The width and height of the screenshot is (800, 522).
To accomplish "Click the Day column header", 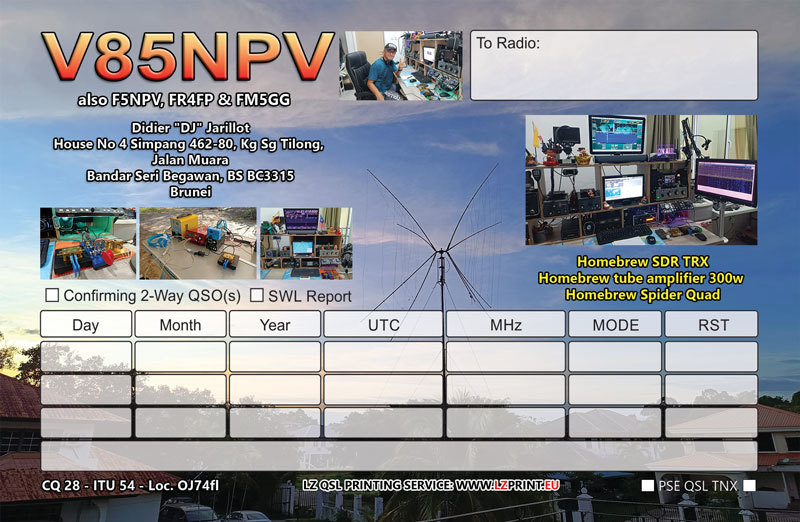I will coord(86,324).
